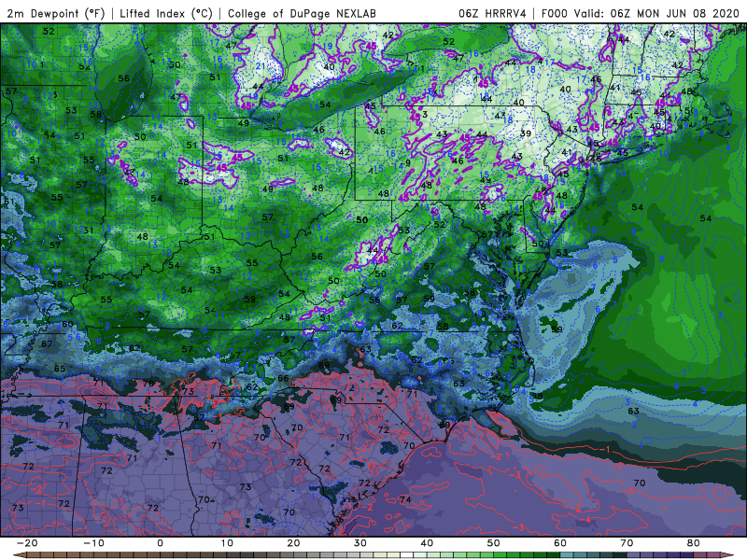This screenshot has height=560, width=747.
Task: Click the 80 label on the color scale
Action: [x=694, y=543]
